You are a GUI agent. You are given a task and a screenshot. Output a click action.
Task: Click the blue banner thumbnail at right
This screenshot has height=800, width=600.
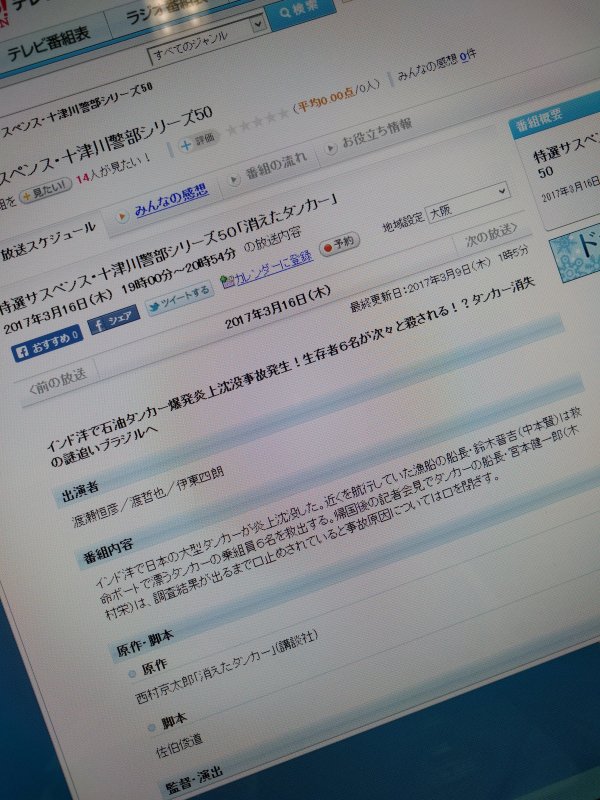point(575,252)
